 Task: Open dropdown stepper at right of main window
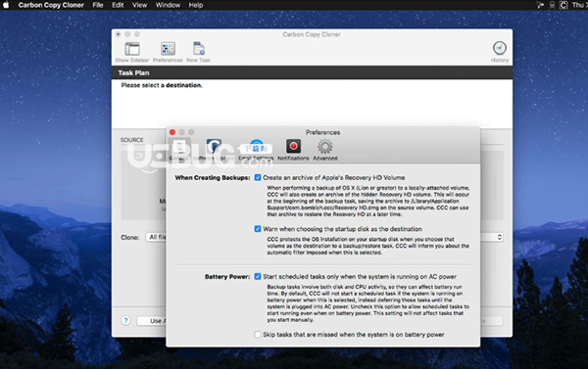tap(499, 237)
